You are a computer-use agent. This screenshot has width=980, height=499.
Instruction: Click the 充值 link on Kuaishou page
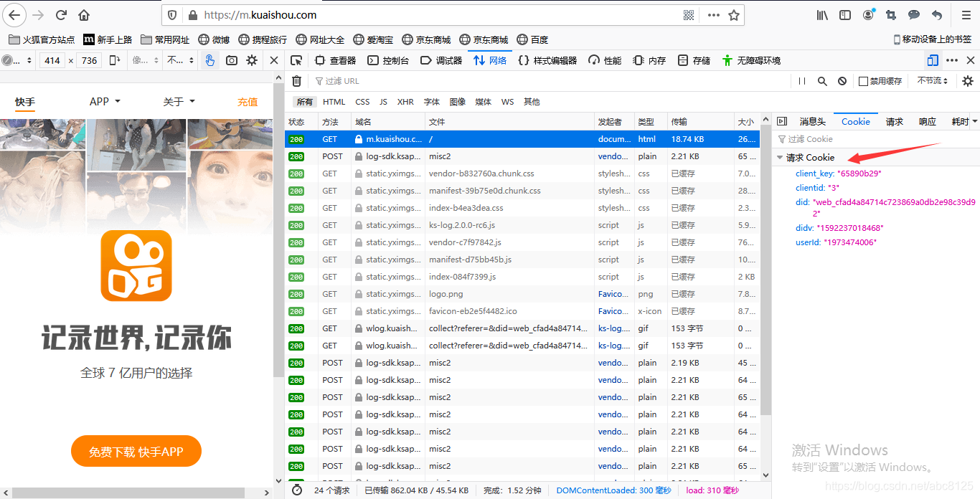point(248,102)
